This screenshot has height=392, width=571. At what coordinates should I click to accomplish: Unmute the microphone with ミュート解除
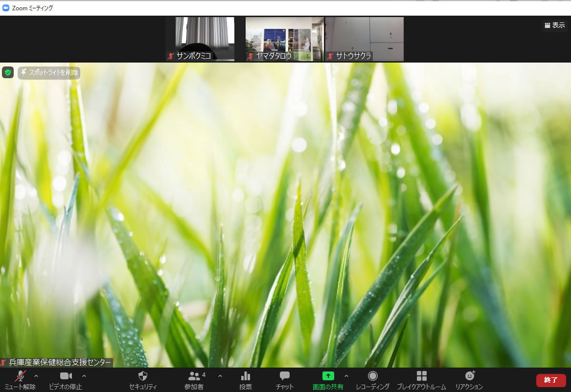tap(20, 380)
